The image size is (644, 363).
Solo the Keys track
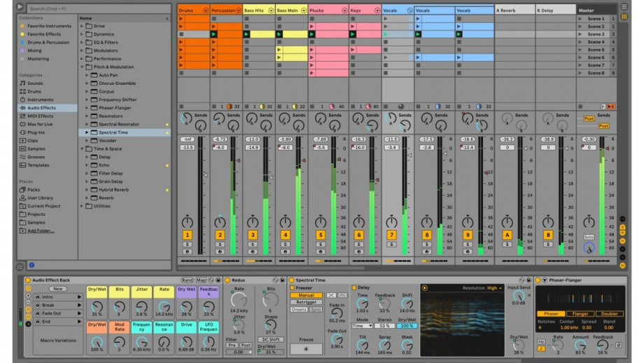point(358,244)
